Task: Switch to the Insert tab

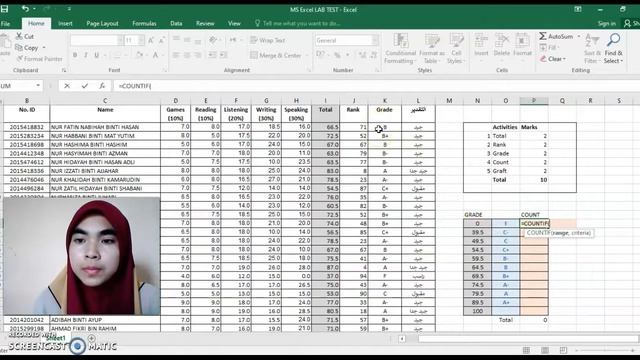Action: tap(65, 24)
